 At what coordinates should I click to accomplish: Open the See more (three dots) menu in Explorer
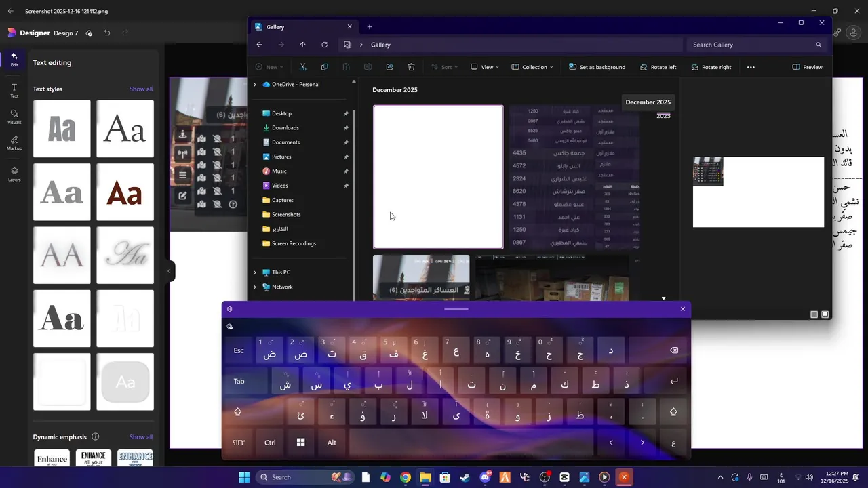[x=751, y=67]
